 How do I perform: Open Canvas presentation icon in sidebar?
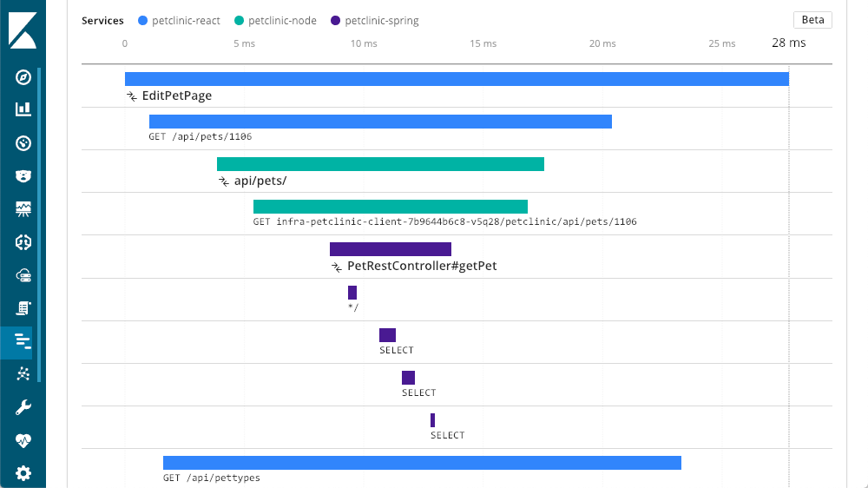point(23,208)
